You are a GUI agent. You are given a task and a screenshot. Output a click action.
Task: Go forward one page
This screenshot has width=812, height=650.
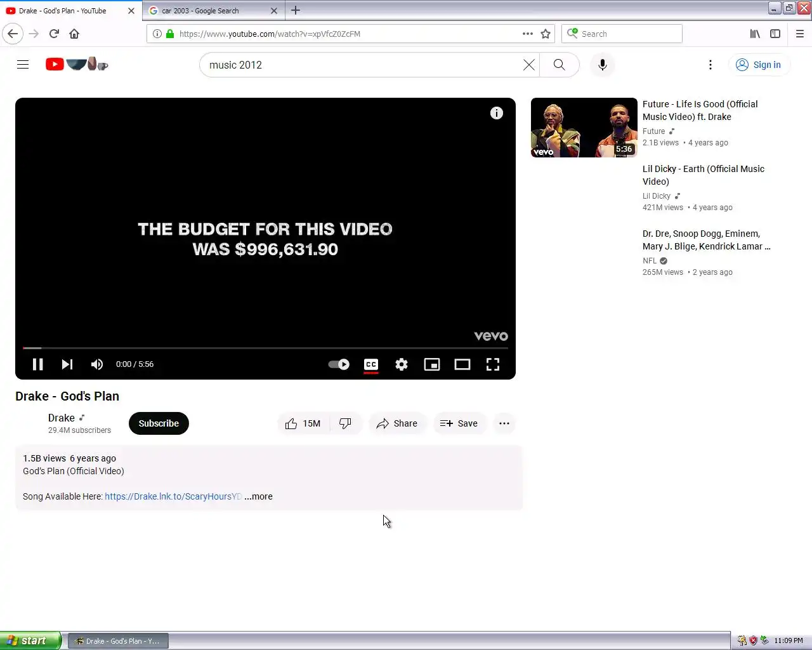click(34, 34)
